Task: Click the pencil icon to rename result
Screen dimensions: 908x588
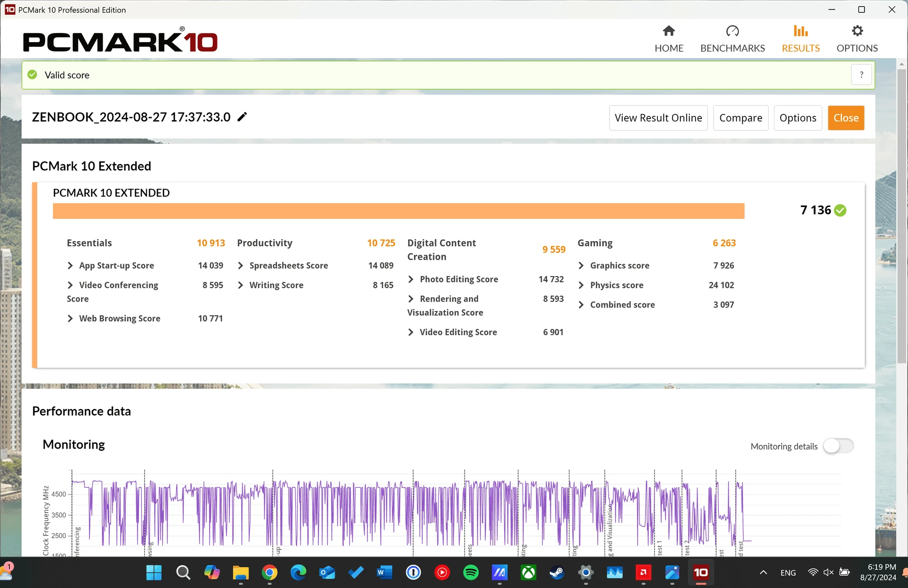Action: click(x=242, y=117)
